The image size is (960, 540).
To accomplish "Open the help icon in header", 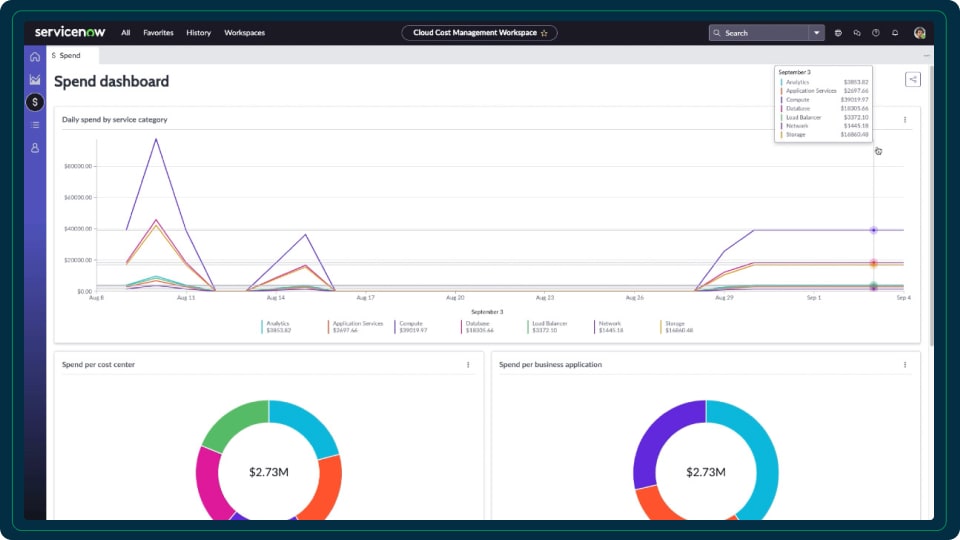I will tap(876, 33).
